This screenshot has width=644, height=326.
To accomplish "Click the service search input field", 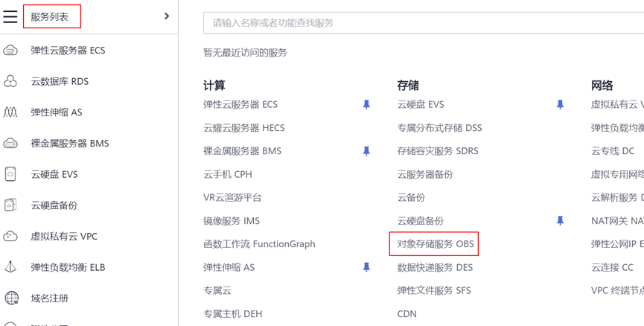I will click(424, 23).
